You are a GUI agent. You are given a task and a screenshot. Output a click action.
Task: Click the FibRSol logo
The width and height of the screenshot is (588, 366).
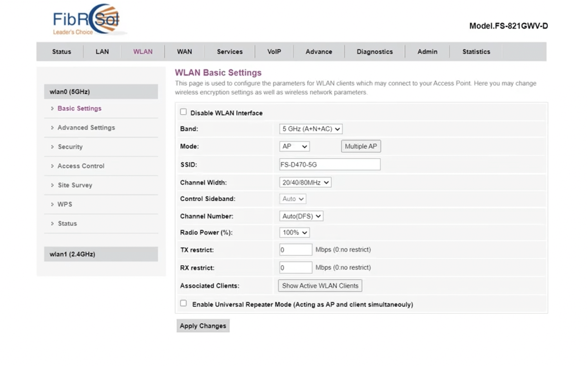86,20
